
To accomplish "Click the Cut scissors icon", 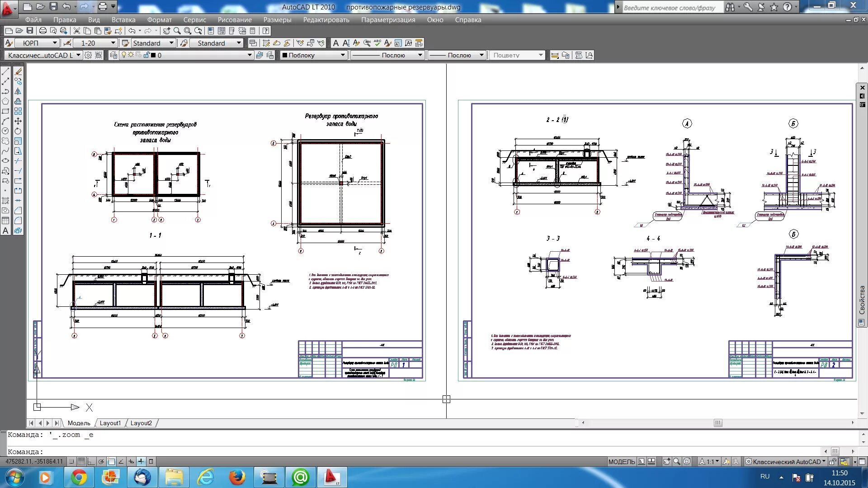I will coord(76,31).
